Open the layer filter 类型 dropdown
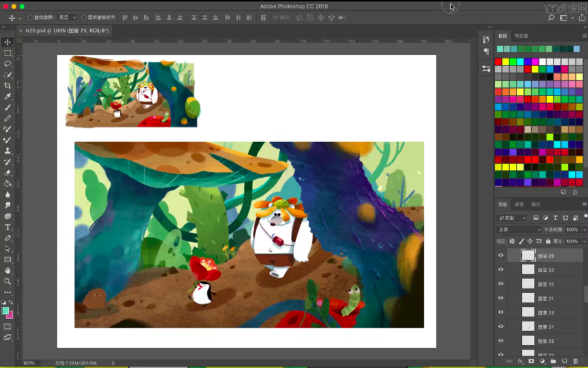The image size is (588, 368). pos(512,218)
